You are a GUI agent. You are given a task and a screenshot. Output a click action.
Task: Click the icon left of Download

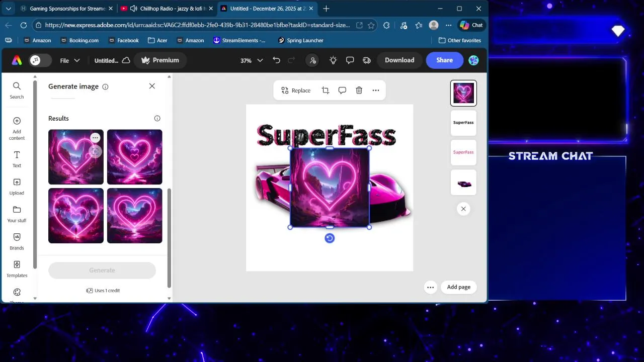click(x=366, y=60)
